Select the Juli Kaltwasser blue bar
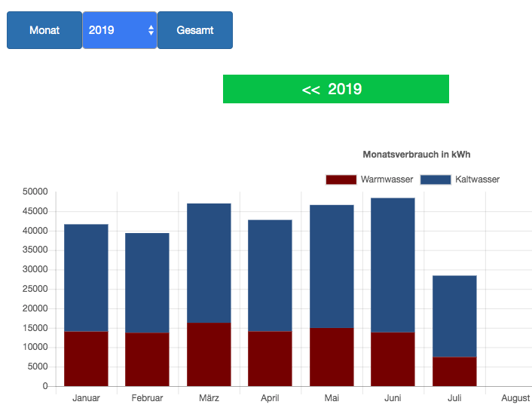 point(454,316)
